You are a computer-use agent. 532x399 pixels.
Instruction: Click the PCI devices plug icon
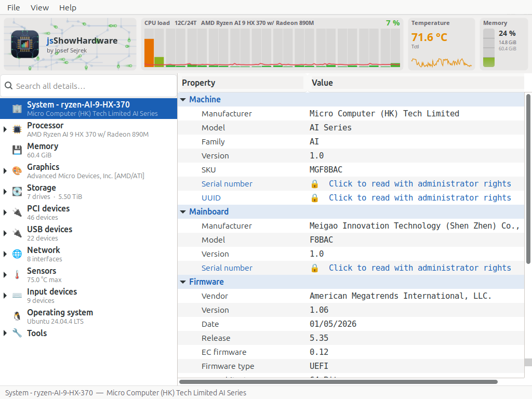17,212
